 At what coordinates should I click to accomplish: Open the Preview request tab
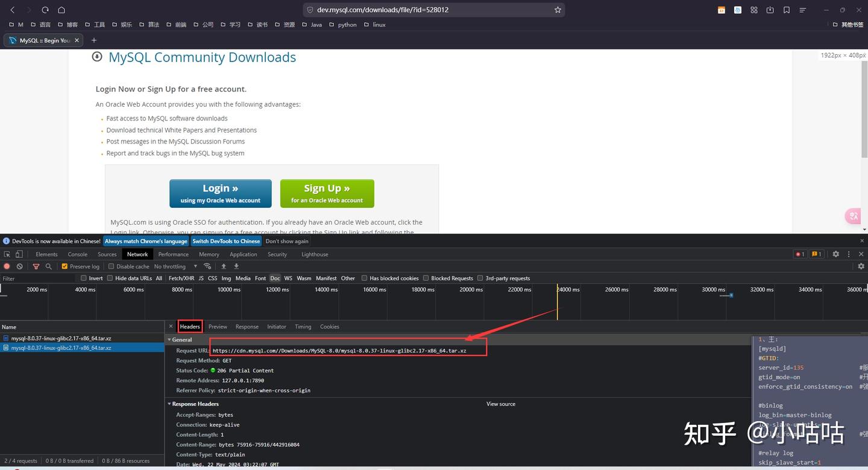pos(218,327)
